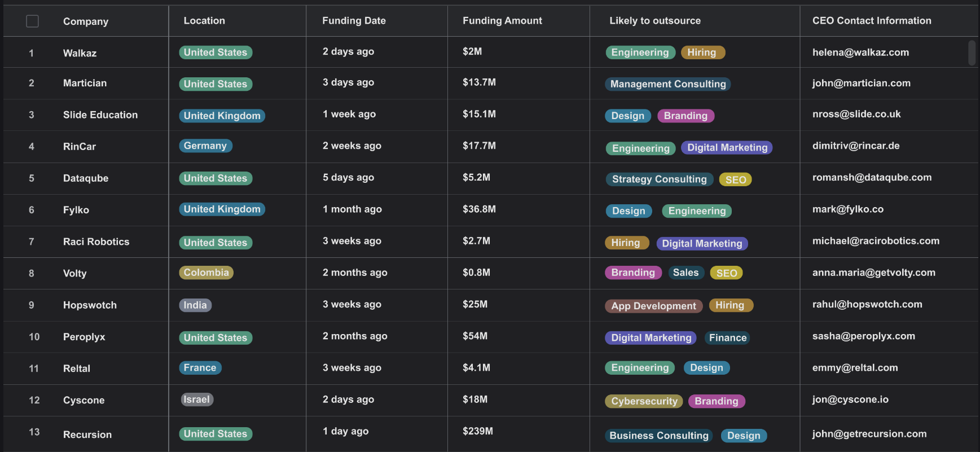Select the Cybersecurity tag for Cyscone
The height and width of the screenshot is (452, 980).
pyautogui.click(x=644, y=401)
